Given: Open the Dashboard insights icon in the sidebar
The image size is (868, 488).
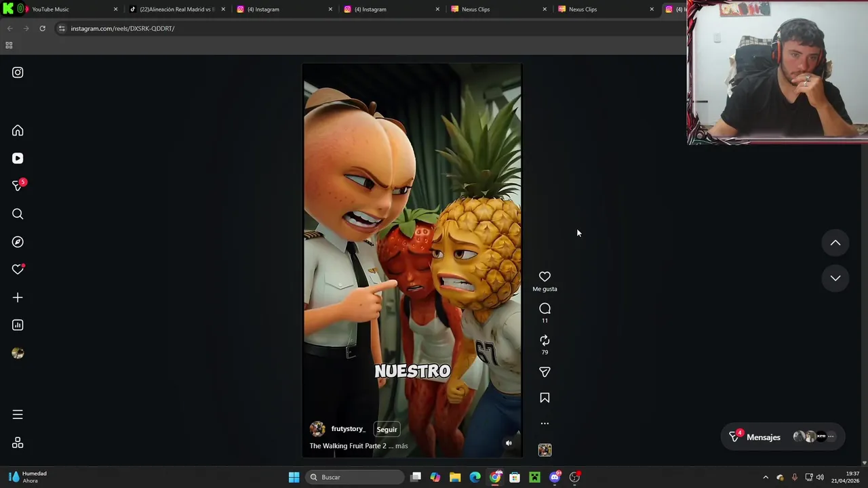Looking at the screenshot, I should 18,325.
